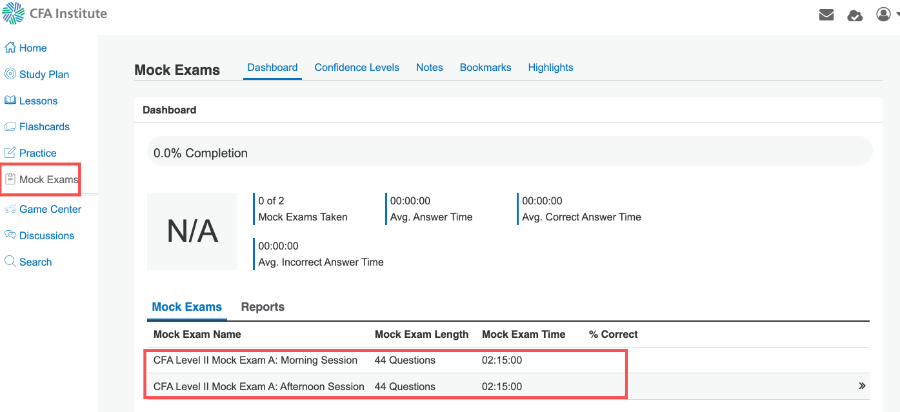Click the CFA Institute logo icon
Viewport: 900px width, 412px height.
click(13, 13)
